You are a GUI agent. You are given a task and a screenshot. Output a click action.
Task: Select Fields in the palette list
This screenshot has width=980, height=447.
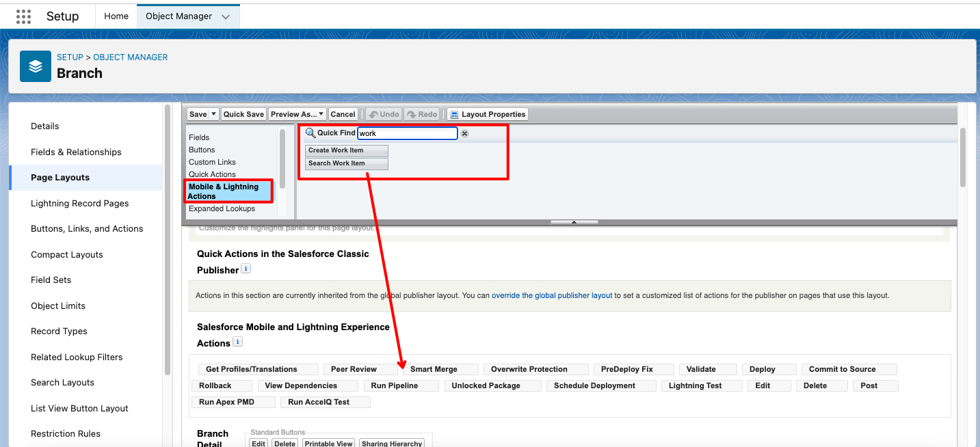click(x=199, y=137)
